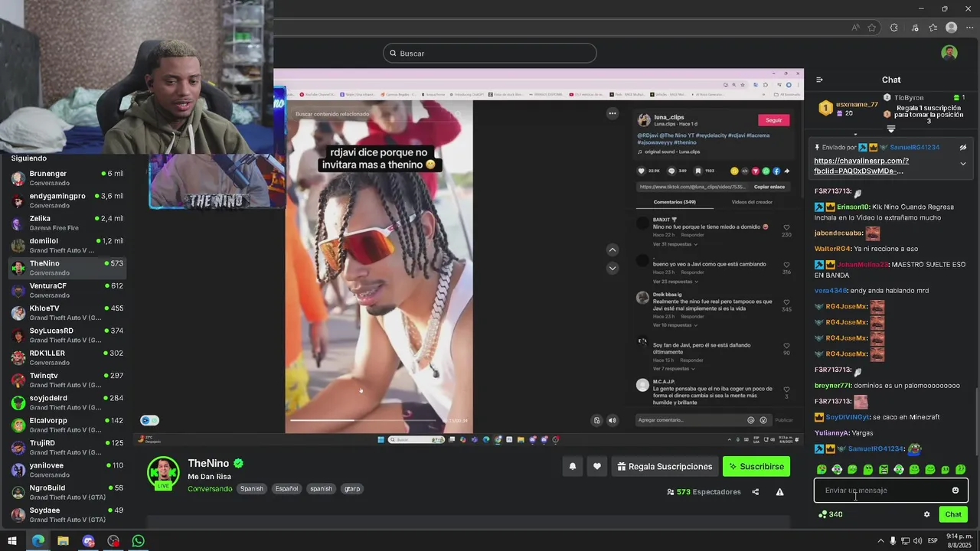Viewport: 980px width, 551px height.
Task: Select the gtarp tag
Action: 352,488
